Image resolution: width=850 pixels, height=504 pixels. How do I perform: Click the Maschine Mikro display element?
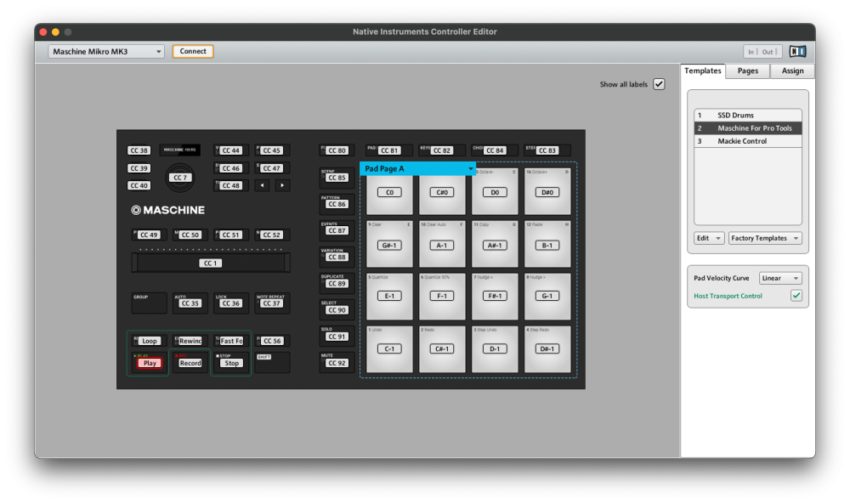click(180, 150)
